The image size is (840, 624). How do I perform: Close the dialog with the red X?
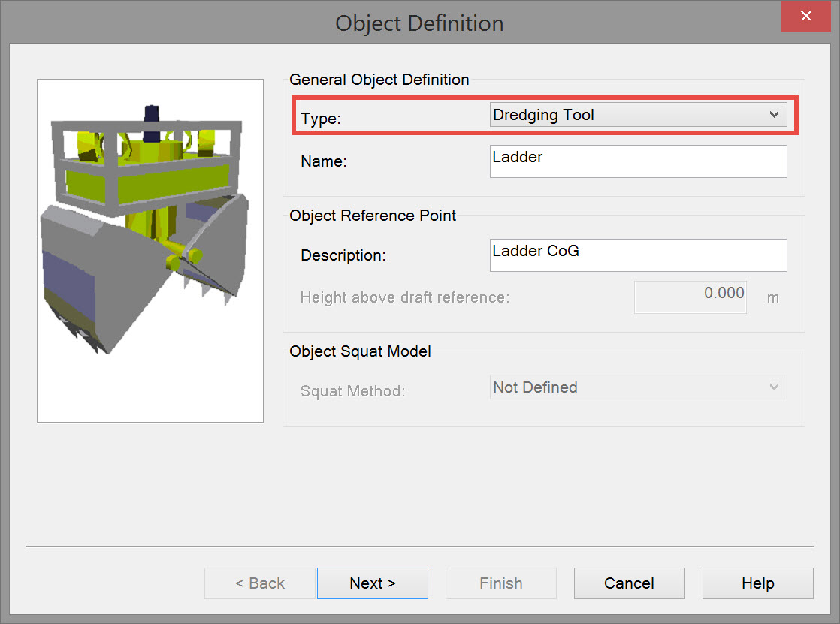tap(805, 17)
